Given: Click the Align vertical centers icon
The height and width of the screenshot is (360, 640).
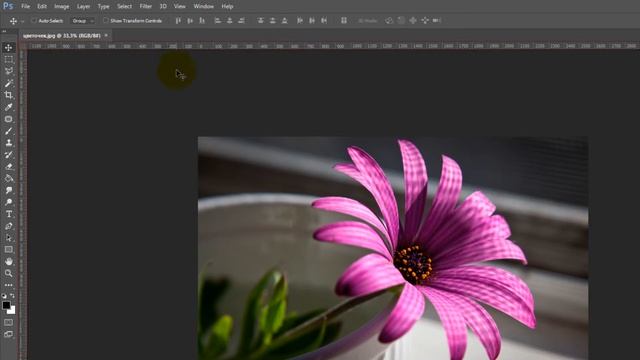Looking at the screenshot, I should [x=190, y=20].
